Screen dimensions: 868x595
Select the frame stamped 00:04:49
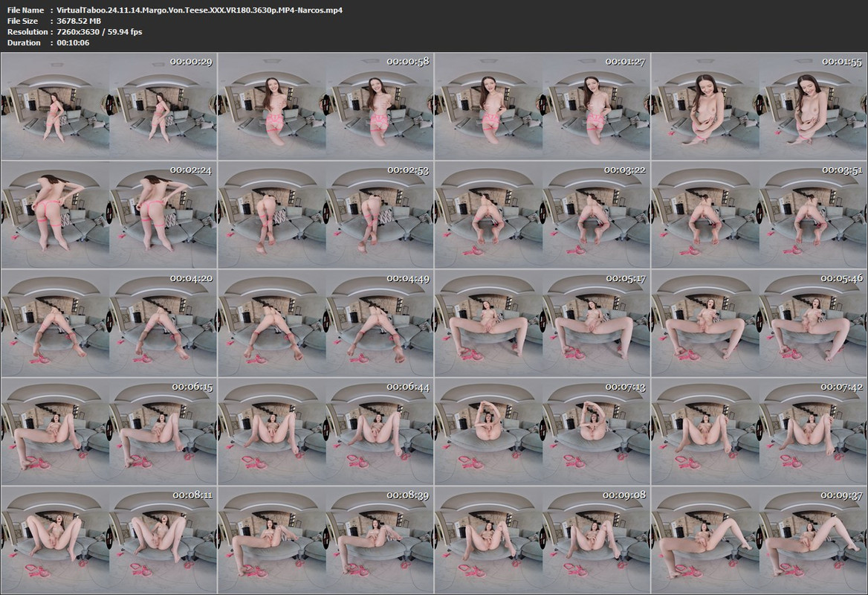coord(325,323)
